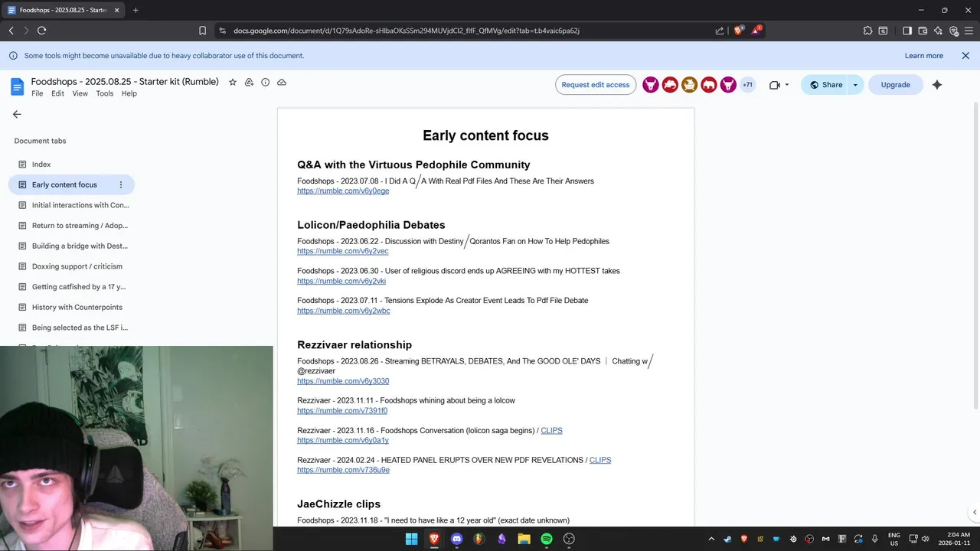Open the rumble.com/v6y3030 link
The height and width of the screenshot is (551, 980).
click(x=343, y=381)
